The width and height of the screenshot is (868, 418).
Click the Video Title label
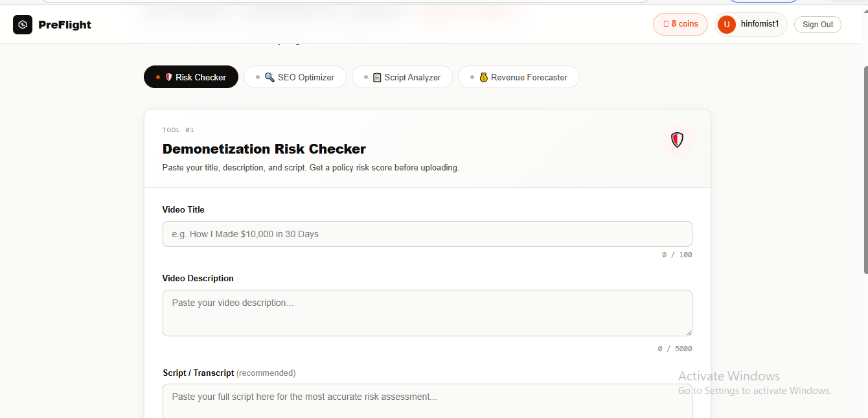point(183,209)
